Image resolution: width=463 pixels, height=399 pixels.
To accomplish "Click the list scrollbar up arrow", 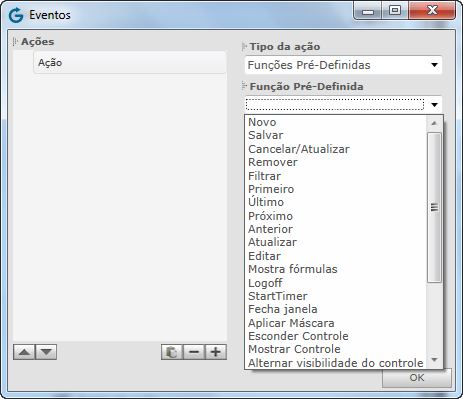I will coord(434,123).
